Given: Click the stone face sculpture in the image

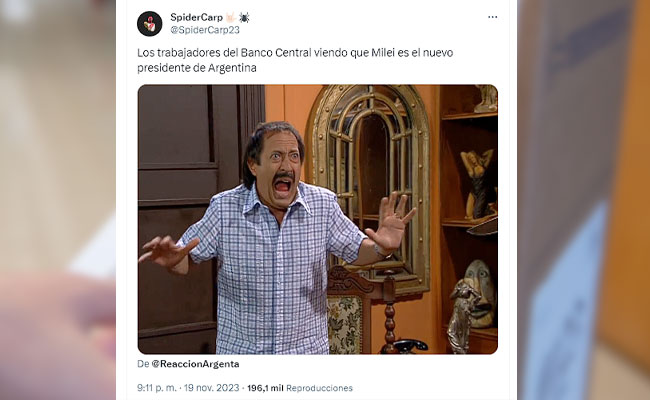Looking at the screenshot, I should pos(480,293).
